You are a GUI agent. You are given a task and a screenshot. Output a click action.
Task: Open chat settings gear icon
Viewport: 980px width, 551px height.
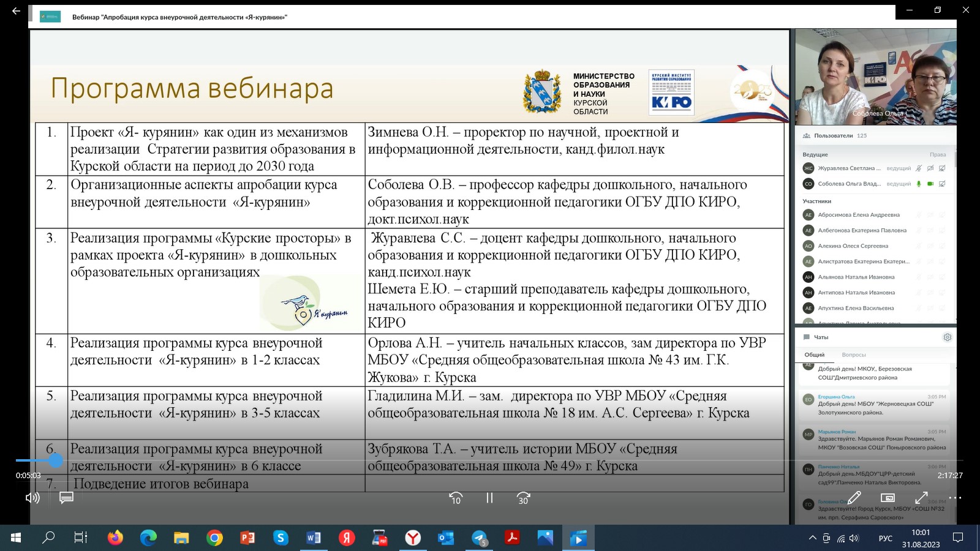click(x=948, y=337)
